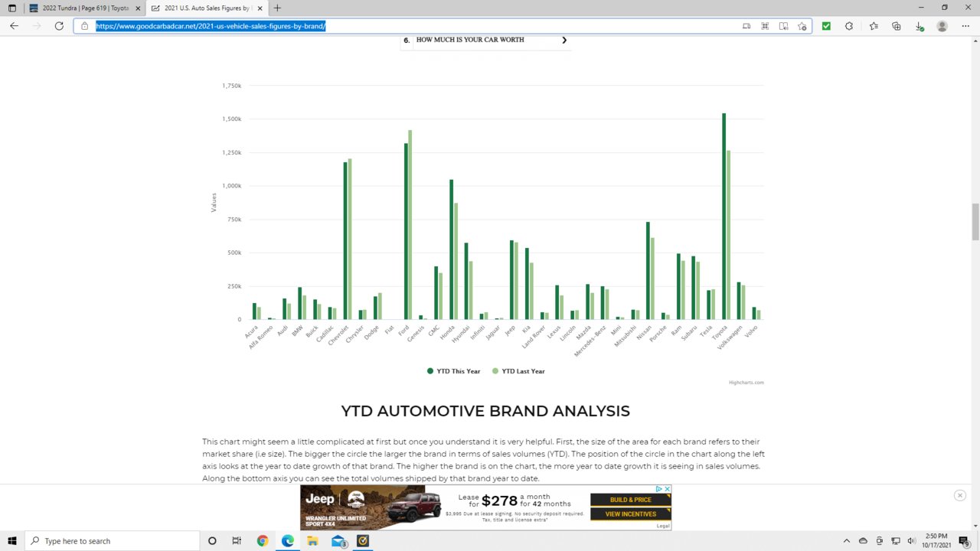Click the Highcharts.com credit link

tap(746, 383)
